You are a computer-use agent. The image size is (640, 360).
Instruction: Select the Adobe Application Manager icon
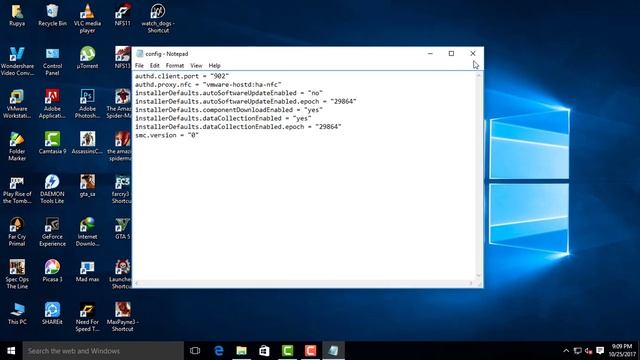(52, 104)
